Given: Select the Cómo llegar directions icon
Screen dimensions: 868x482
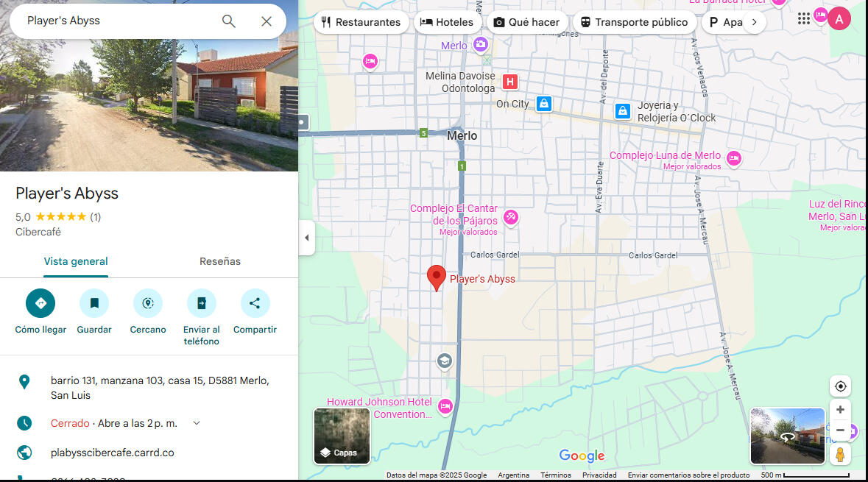Looking at the screenshot, I should click(x=40, y=302).
